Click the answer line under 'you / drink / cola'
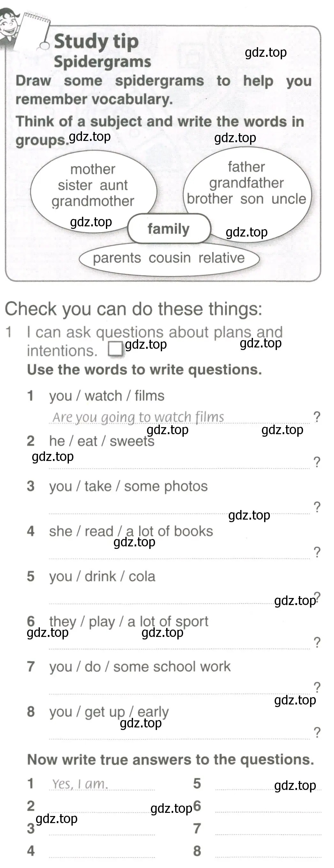The height and width of the screenshot is (868, 334). [x=179, y=598]
